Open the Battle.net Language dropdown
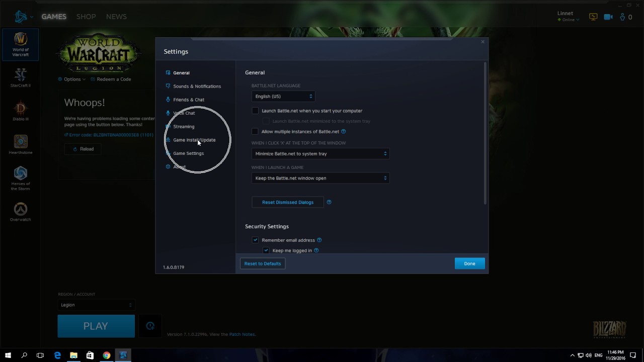 click(283, 97)
